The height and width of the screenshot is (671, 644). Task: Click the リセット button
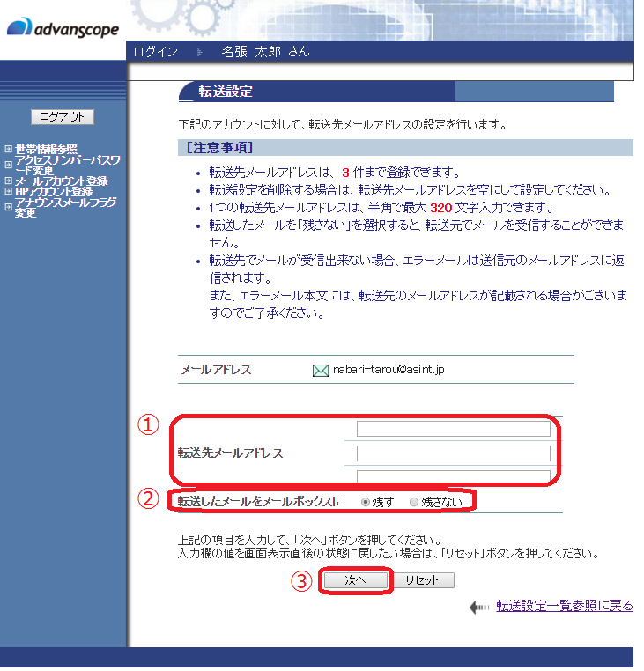click(x=425, y=582)
